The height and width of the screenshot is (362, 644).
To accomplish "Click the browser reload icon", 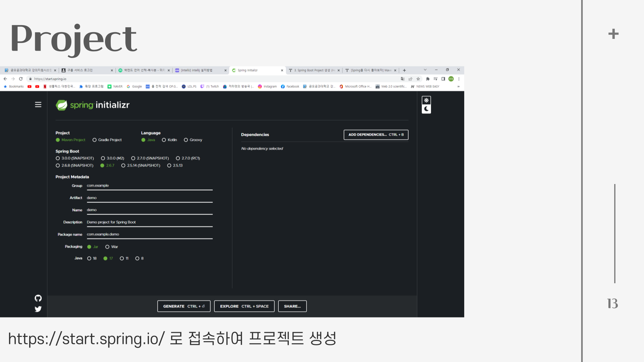I will 21,79.
